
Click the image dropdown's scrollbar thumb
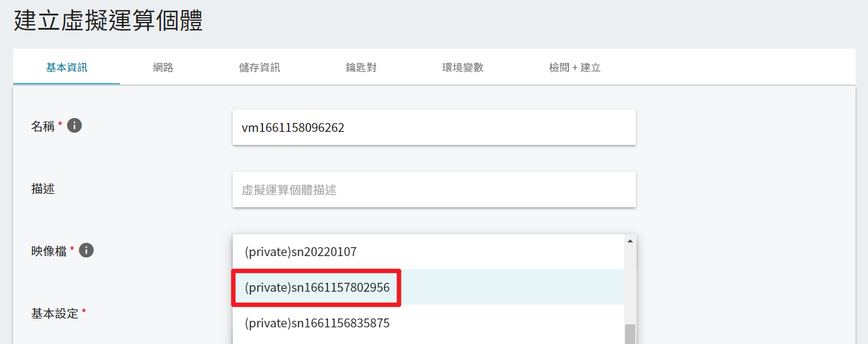(x=630, y=334)
